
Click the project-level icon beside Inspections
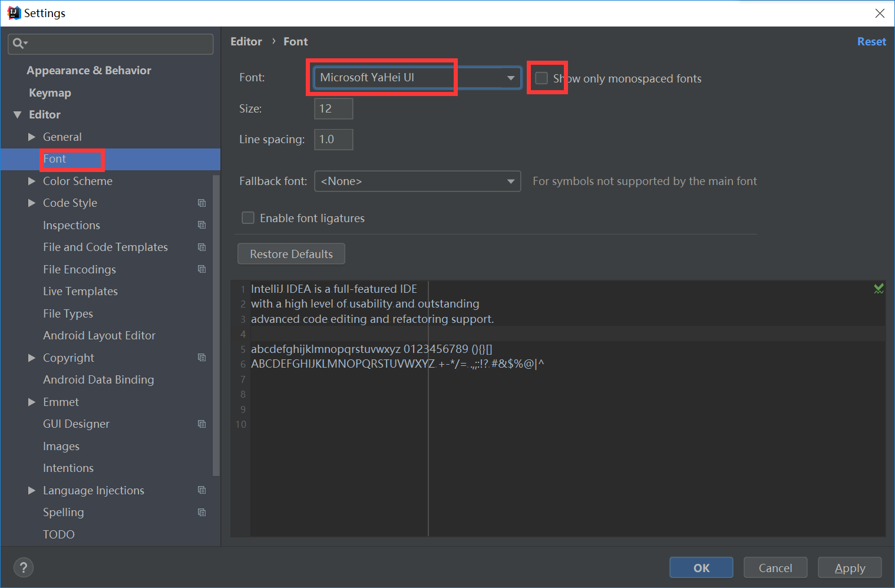pos(202,225)
